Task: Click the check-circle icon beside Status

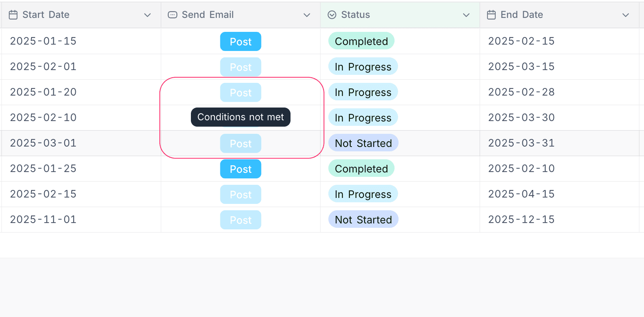Action: pos(332,15)
